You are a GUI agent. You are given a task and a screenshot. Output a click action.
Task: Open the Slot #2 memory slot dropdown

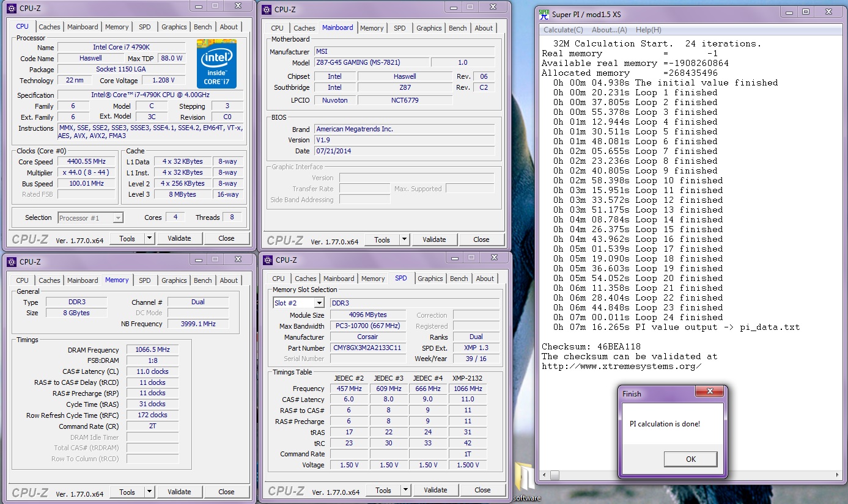pos(299,303)
